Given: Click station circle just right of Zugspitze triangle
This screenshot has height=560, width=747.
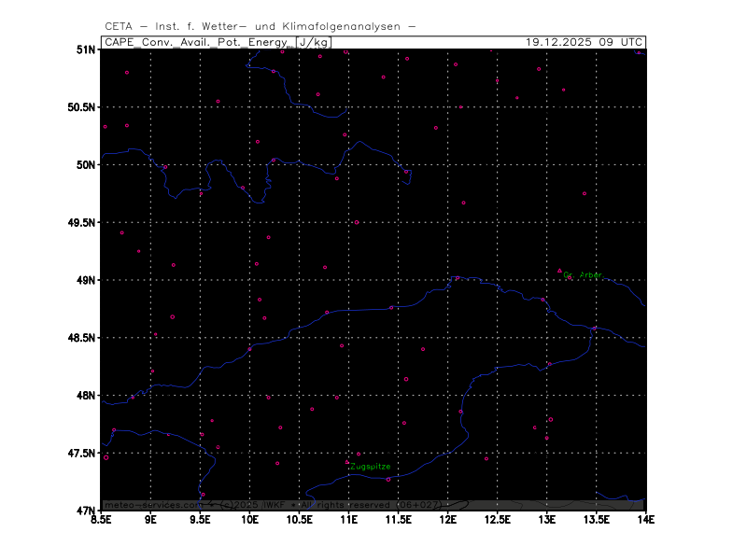Looking at the screenshot, I should (x=359, y=455).
